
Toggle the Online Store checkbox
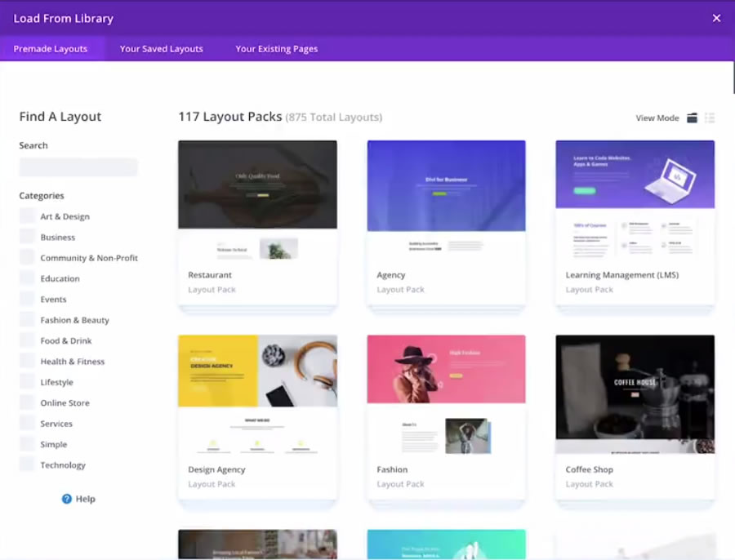(27, 402)
